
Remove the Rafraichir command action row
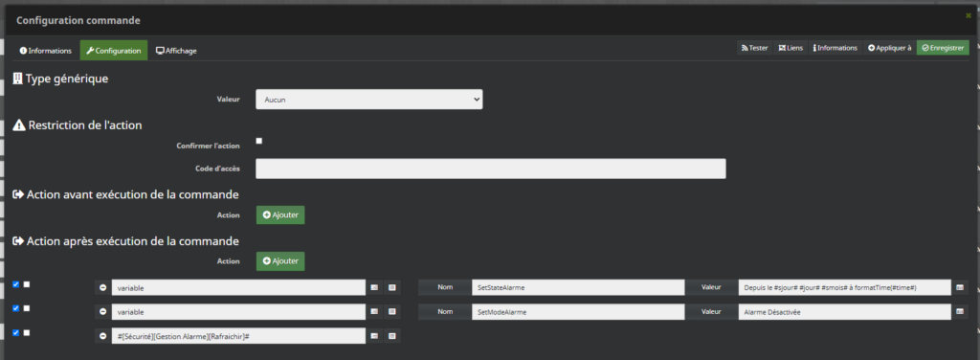[x=103, y=336]
